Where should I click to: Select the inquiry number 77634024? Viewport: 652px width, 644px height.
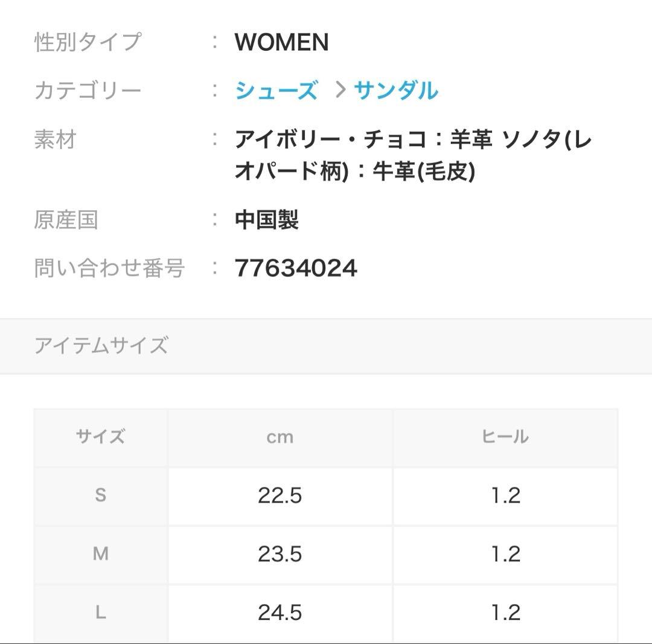(296, 268)
